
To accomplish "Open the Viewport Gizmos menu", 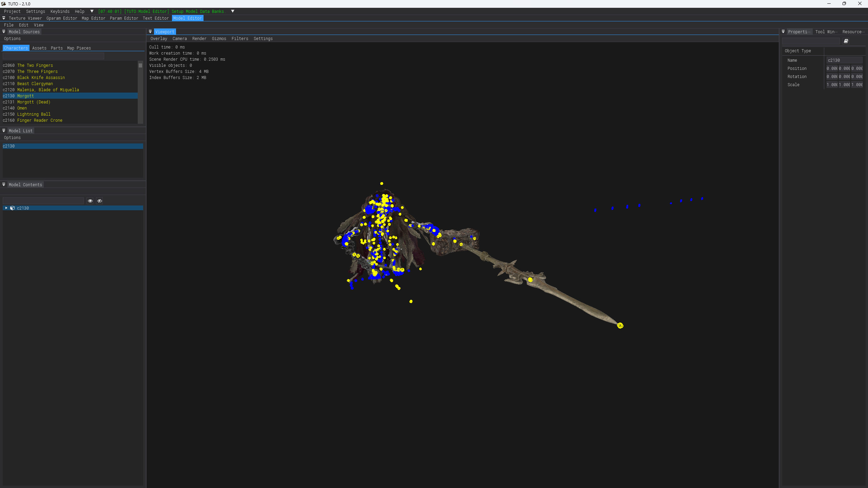I will click(219, 38).
